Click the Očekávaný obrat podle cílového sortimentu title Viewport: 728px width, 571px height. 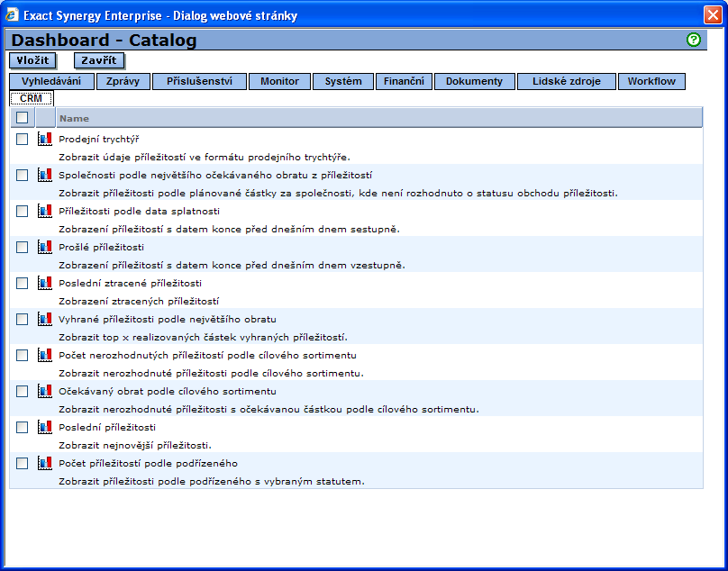click(x=168, y=392)
